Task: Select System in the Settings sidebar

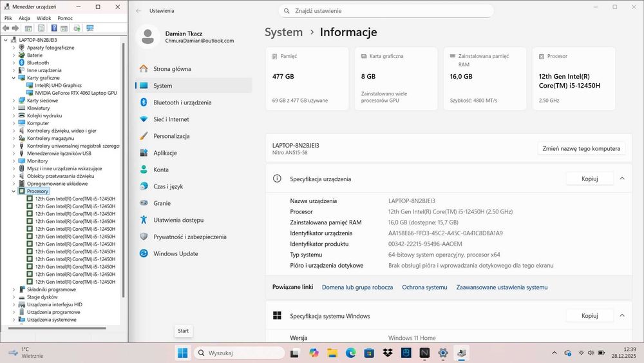Action: point(193,86)
